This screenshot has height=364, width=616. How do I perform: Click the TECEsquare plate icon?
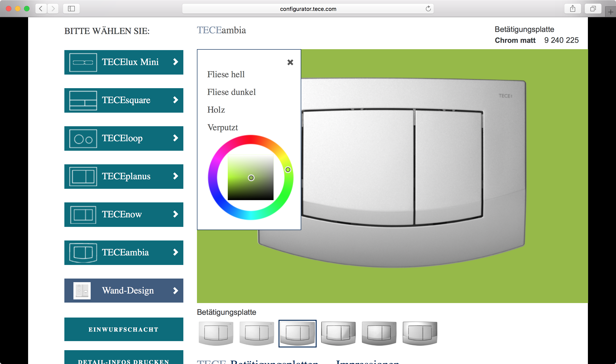click(x=82, y=100)
